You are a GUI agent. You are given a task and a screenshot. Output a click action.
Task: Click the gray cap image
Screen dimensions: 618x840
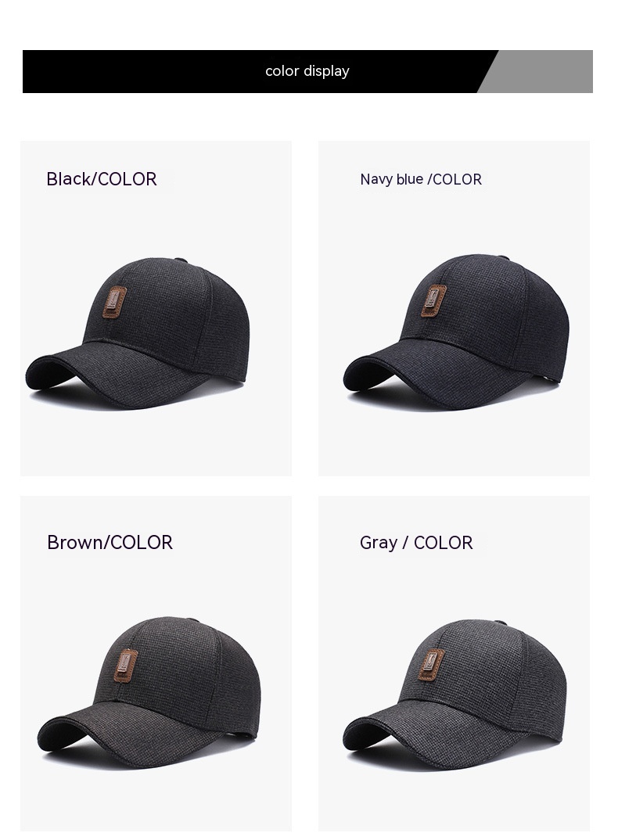coord(455,695)
